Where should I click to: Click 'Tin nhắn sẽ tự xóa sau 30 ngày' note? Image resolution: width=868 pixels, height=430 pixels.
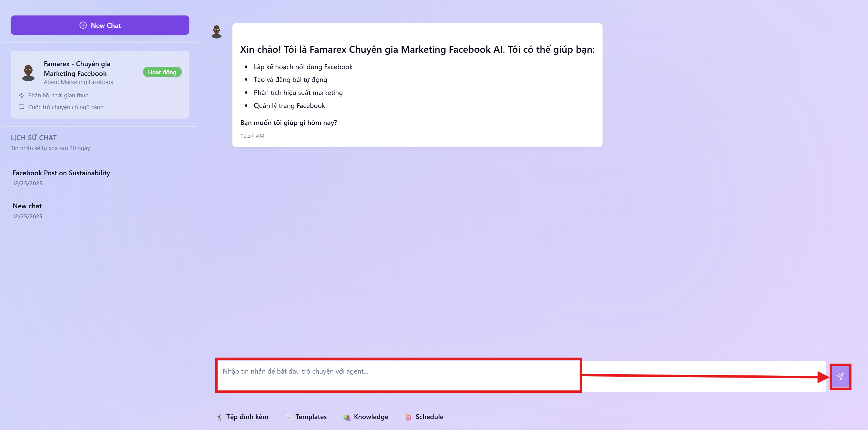pos(50,148)
